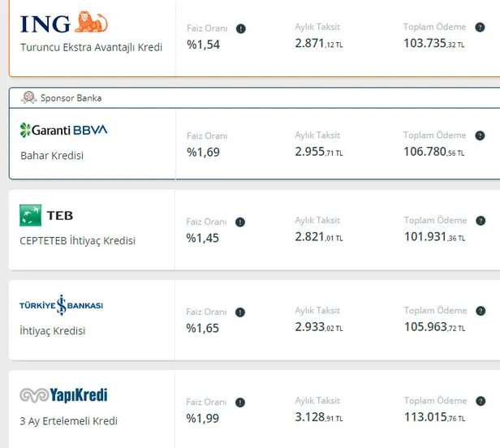Screen dimensions: 500x448
Task: Open the Bahar Kredisi offer
Action: tap(52, 155)
